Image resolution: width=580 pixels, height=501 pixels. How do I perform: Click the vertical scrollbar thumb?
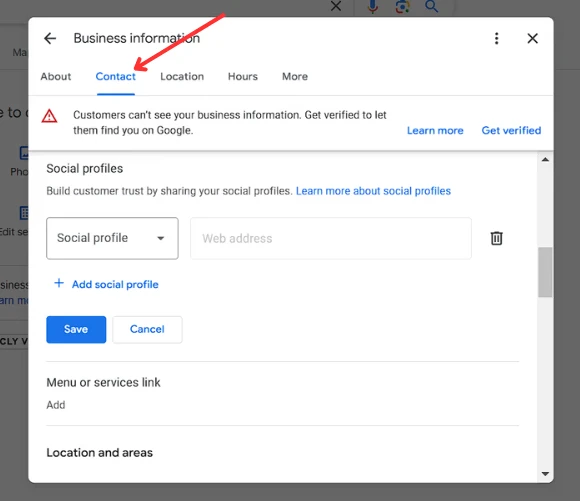545,272
